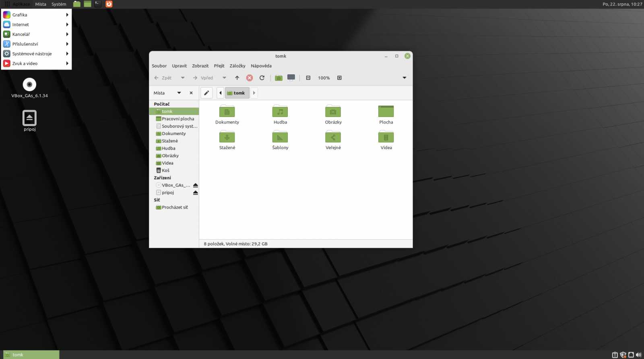This screenshot has height=359, width=644.
Task: Select the Stažené folder icon in main pane
Action: [x=227, y=137]
